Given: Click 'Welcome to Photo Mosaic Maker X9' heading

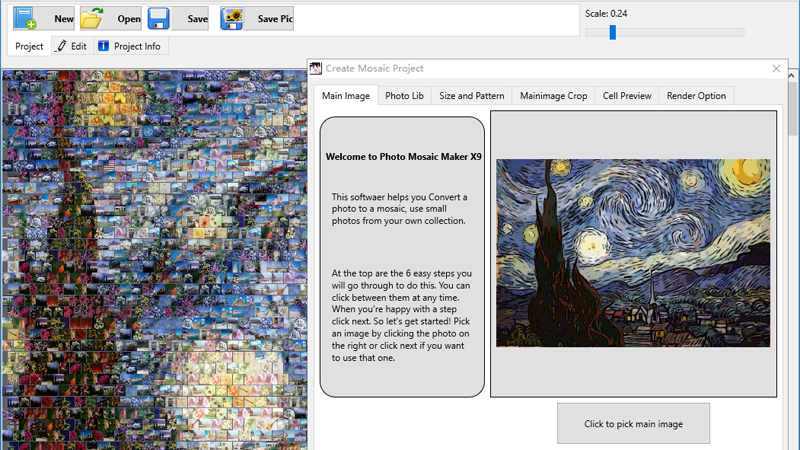Looking at the screenshot, I should tap(404, 157).
